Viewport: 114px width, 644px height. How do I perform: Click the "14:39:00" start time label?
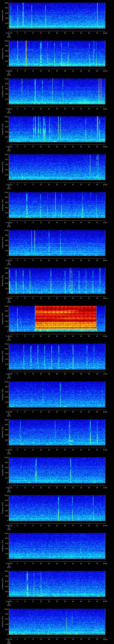9,336
